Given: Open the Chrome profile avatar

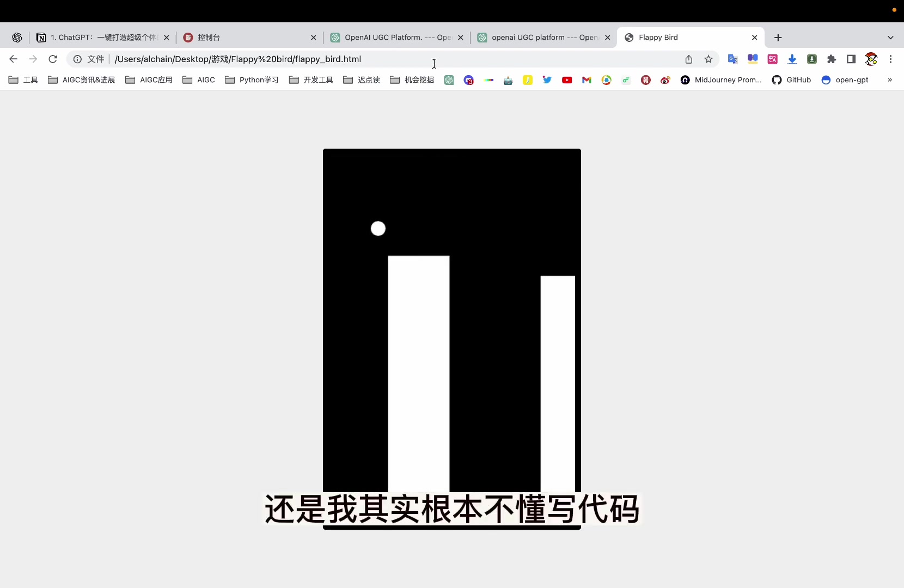Looking at the screenshot, I should tap(871, 59).
